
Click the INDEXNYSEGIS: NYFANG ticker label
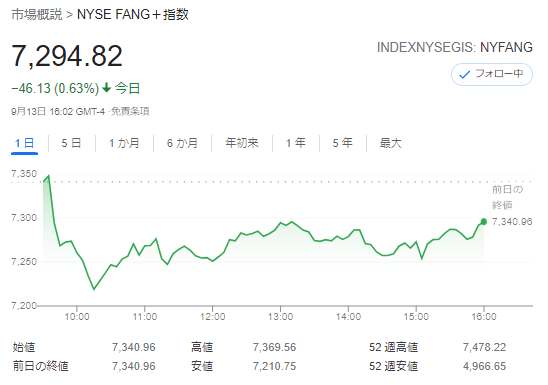[x=455, y=48]
